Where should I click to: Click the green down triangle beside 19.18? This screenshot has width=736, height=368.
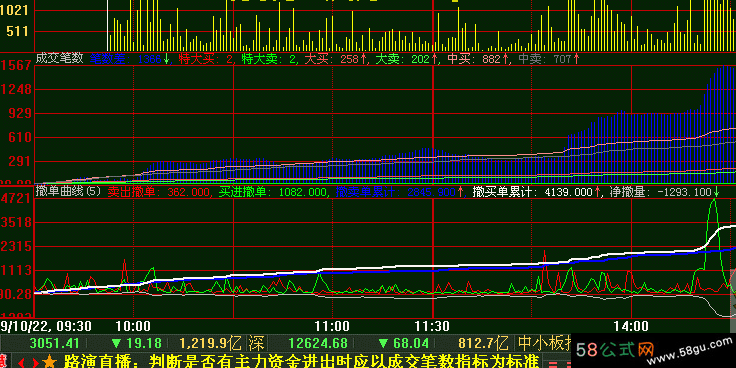(117, 343)
